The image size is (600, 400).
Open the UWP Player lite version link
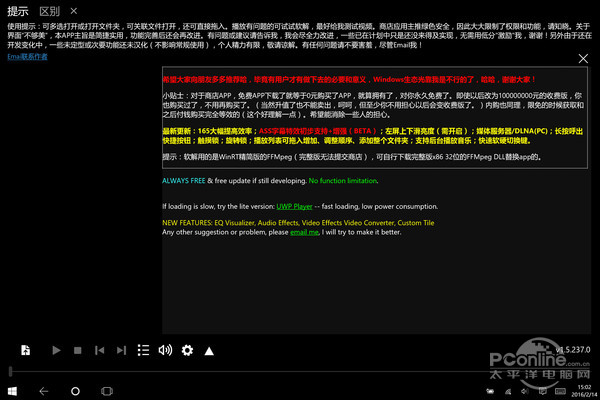[294, 206]
